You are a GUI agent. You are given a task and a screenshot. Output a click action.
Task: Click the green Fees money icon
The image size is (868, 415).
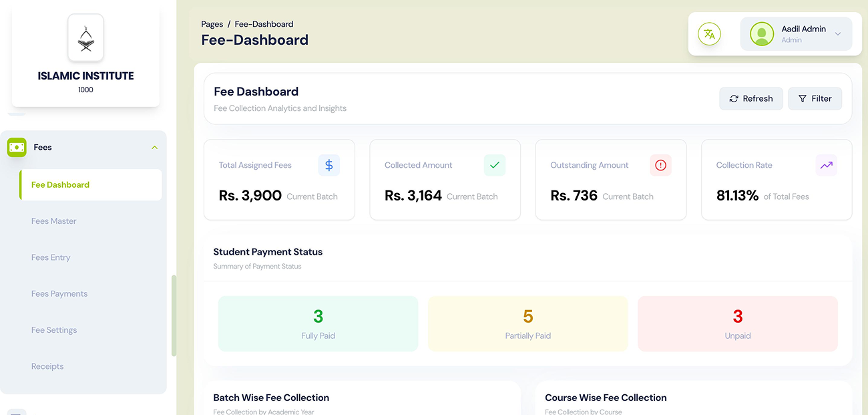17,147
